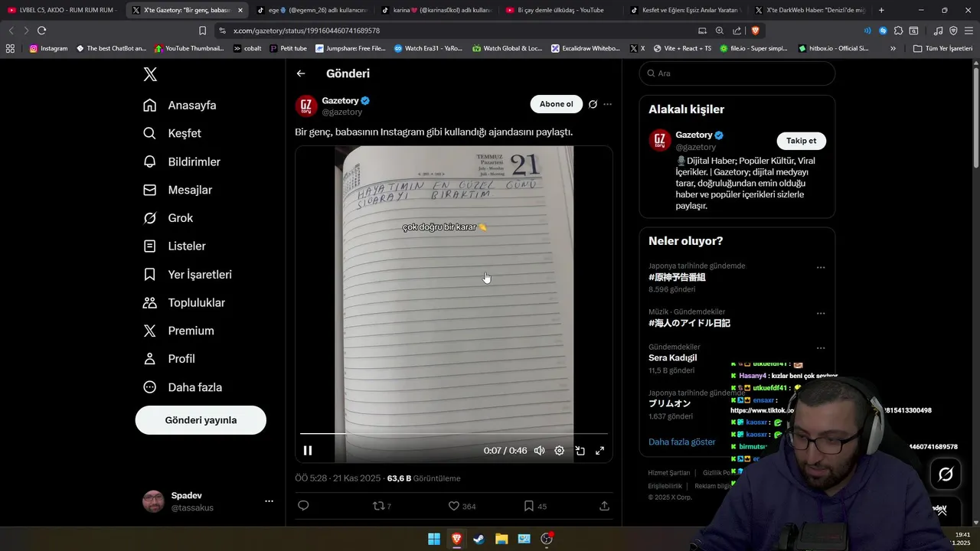Click the share icon under the post
The image size is (980, 551).
click(x=604, y=506)
